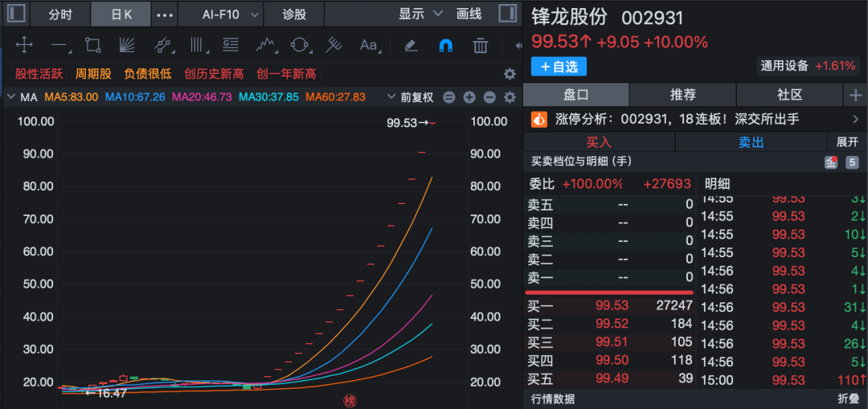Image resolution: width=868 pixels, height=409 pixels.
Task: Select the wave pattern drawing tool
Action: click(x=266, y=45)
